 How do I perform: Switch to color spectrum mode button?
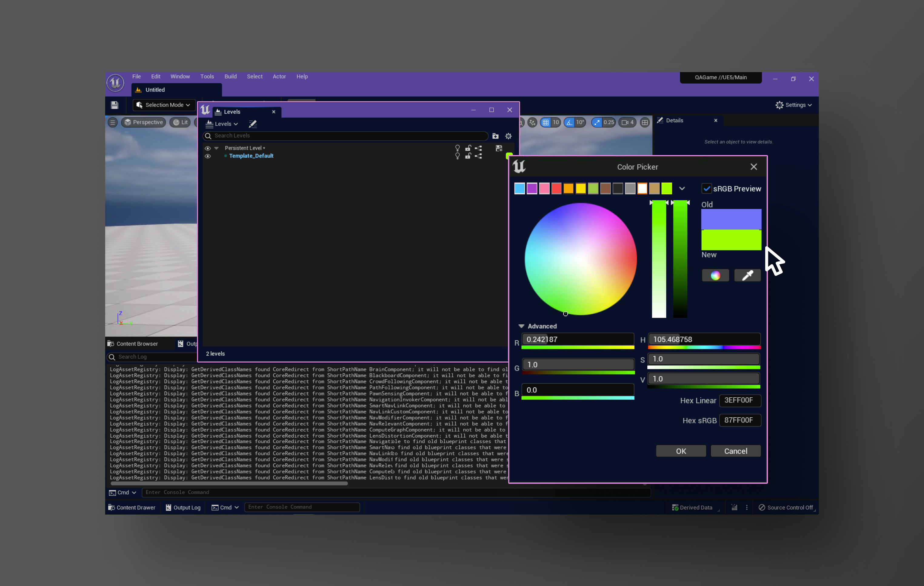(x=715, y=275)
